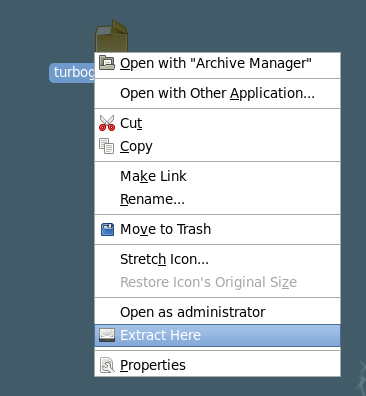Select Move to Trash
Screen dimensions: 366x396
[217, 229]
